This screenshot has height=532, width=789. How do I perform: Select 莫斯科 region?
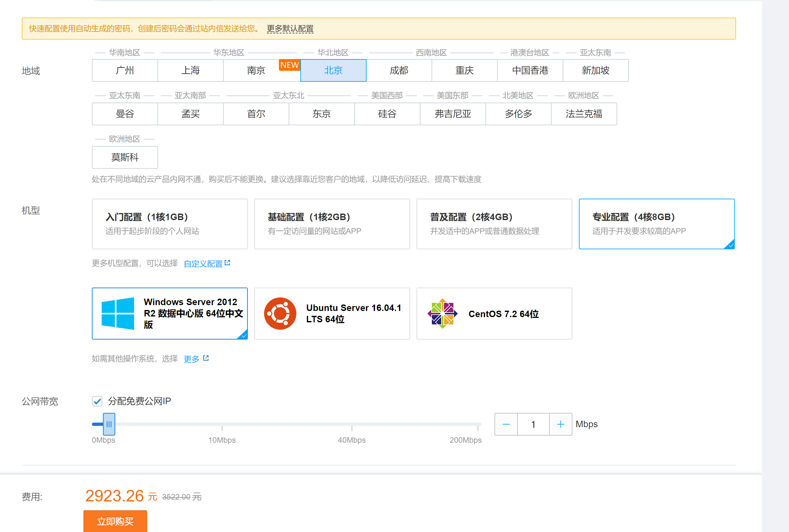[x=125, y=157]
